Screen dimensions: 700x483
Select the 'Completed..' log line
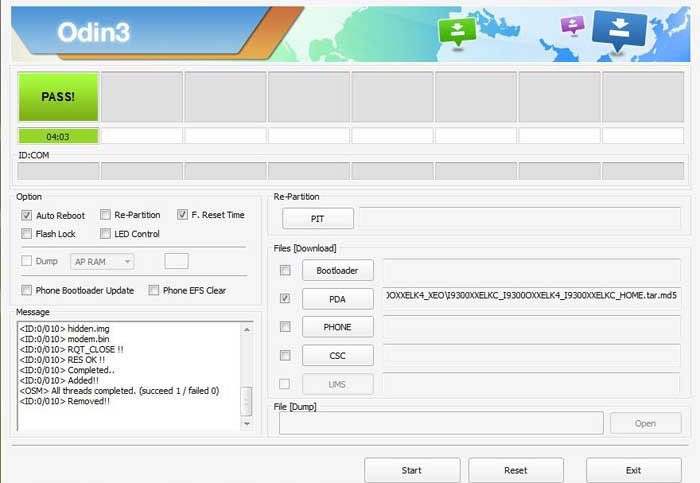[x=67, y=370]
